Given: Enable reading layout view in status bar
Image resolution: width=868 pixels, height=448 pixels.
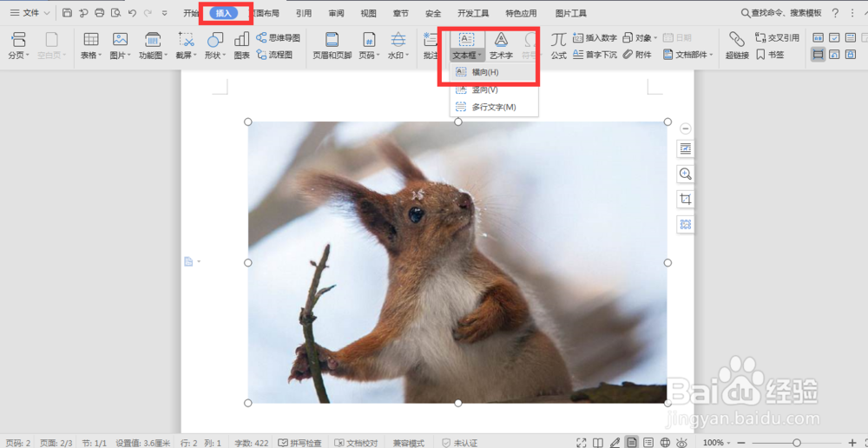Looking at the screenshot, I should pyautogui.click(x=597, y=443).
